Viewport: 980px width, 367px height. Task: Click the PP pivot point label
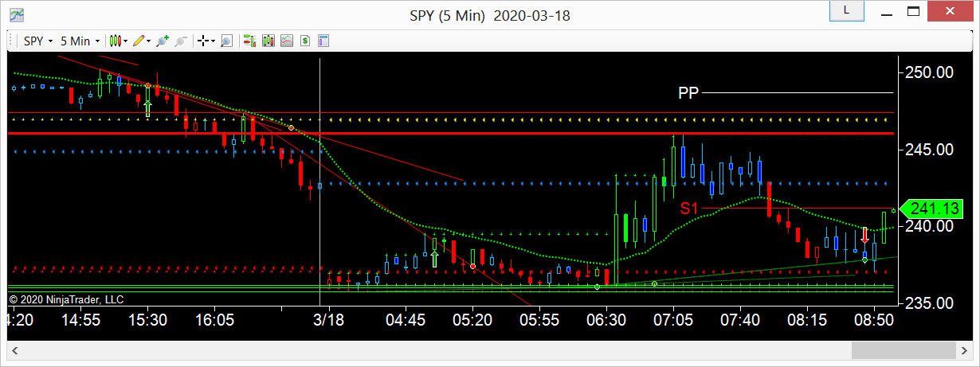(688, 93)
